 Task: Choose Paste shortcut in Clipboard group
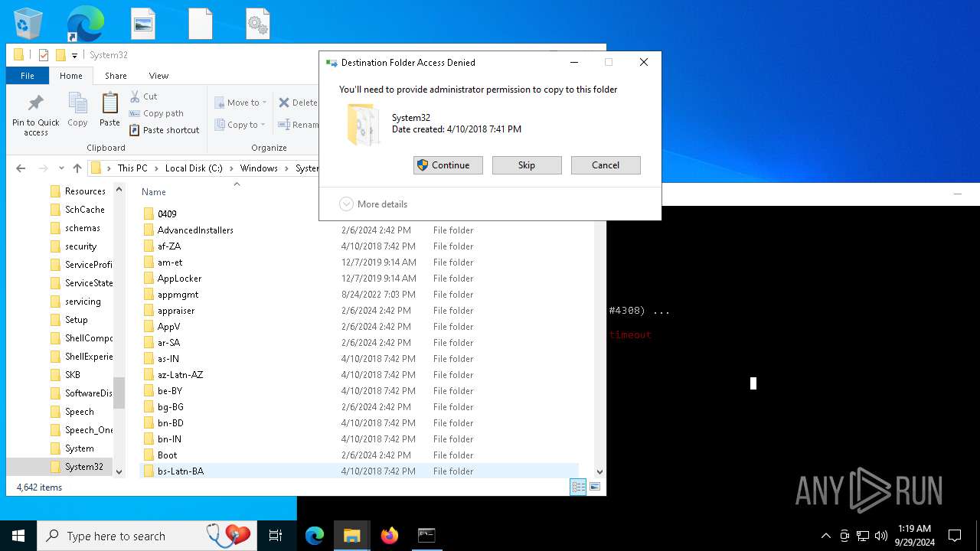pyautogui.click(x=164, y=130)
